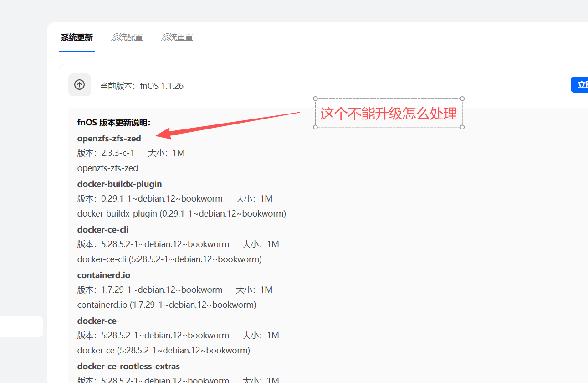Go to the 系统重置 tab
Screen dimensions: 588x383
pos(177,37)
